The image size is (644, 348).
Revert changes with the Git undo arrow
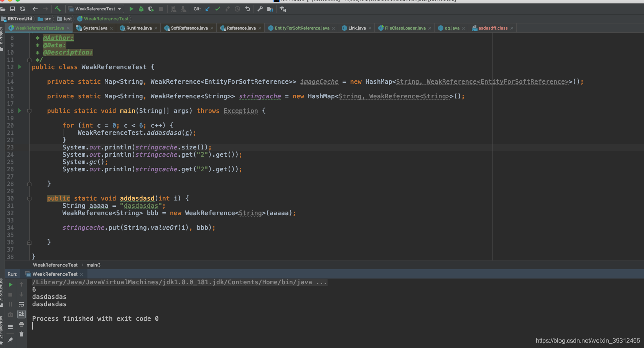click(247, 9)
